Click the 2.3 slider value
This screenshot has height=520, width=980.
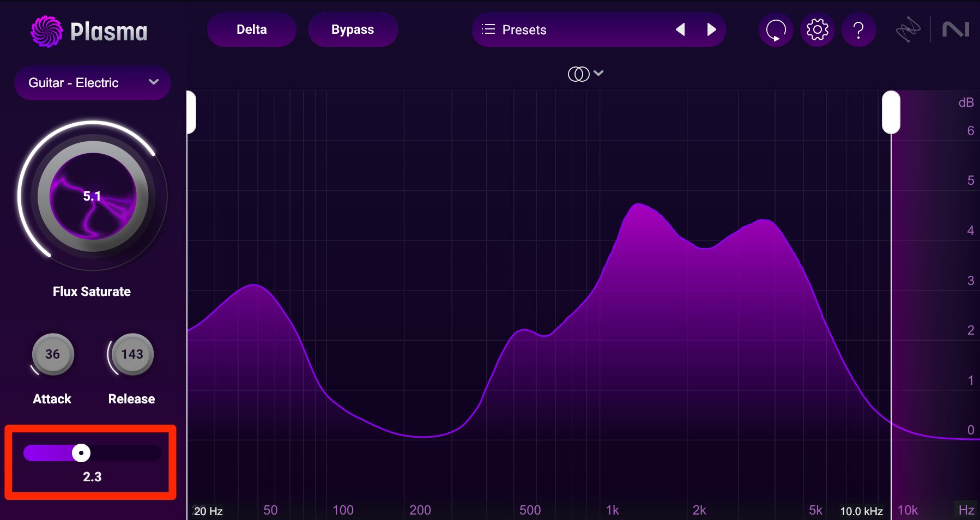click(x=92, y=477)
